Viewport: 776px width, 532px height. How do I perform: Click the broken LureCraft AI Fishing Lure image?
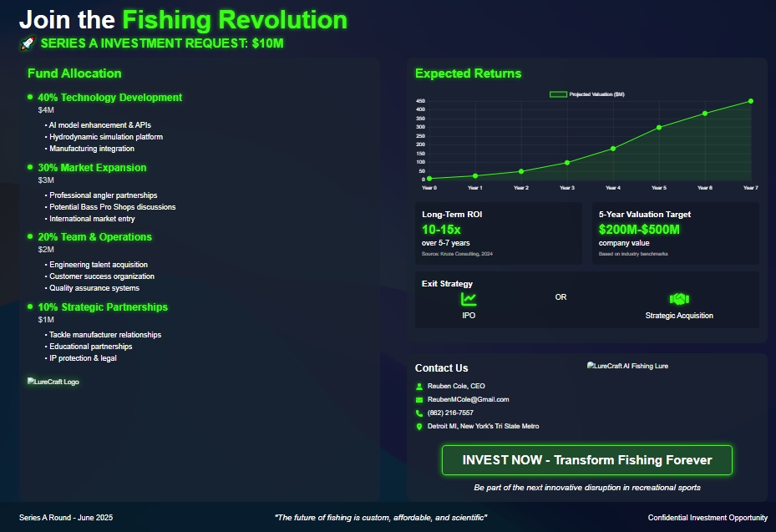[x=627, y=366]
